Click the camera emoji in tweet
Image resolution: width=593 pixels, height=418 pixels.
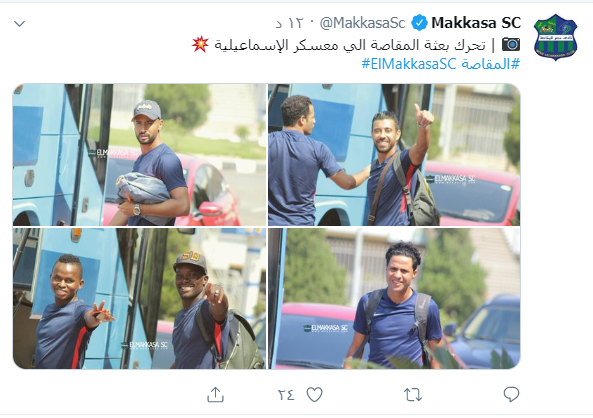(511, 45)
